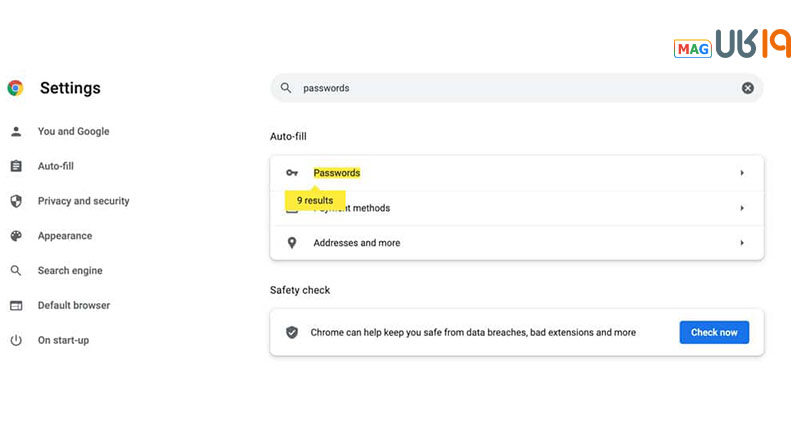The width and height of the screenshot is (800, 444).
Task: Click the Auto-fill clipboard icon in sidebar
Action: pos(16,166)
